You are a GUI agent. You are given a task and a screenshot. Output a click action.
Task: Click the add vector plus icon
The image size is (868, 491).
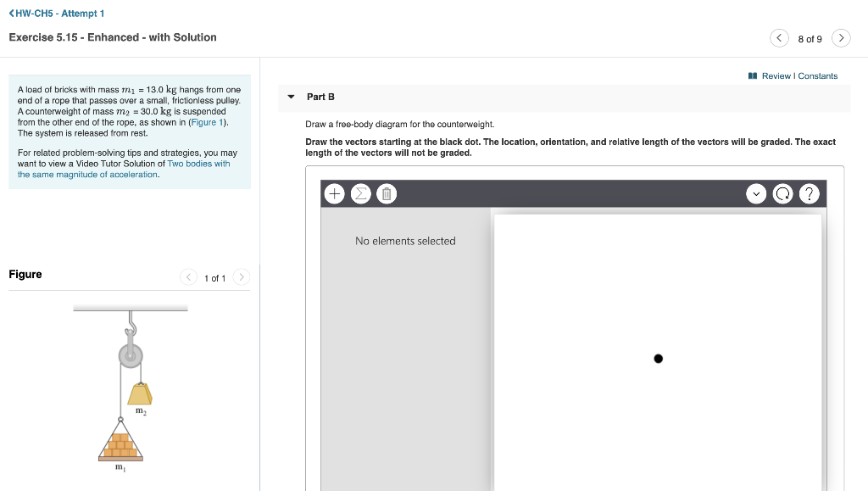point(334,193)
